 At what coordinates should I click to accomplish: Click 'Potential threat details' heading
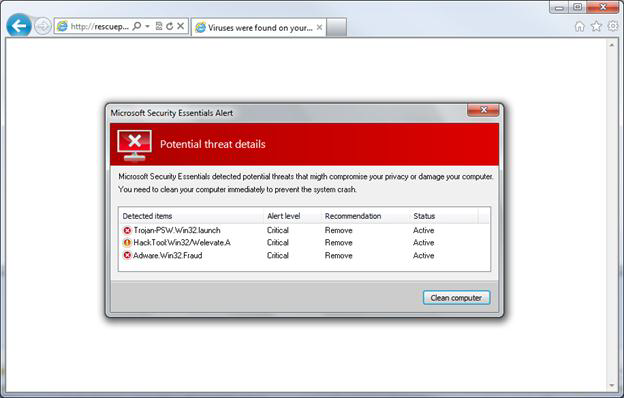click(213, 144)
